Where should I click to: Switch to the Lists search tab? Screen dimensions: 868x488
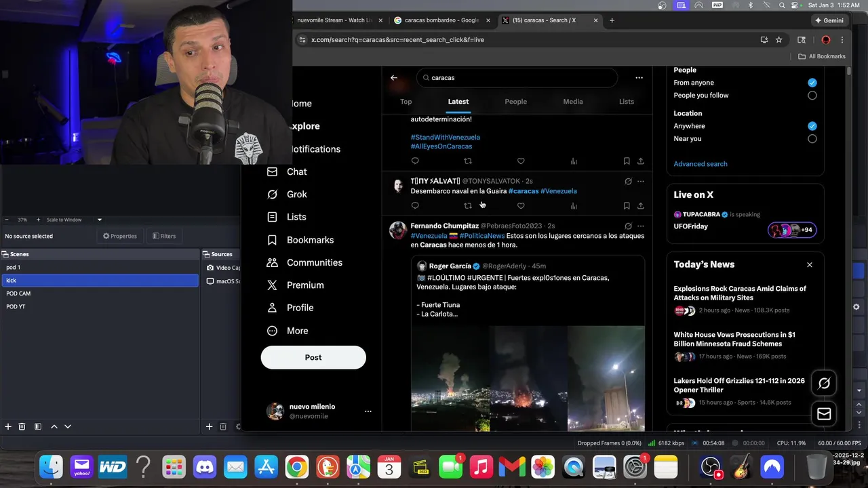coord(627,102)
